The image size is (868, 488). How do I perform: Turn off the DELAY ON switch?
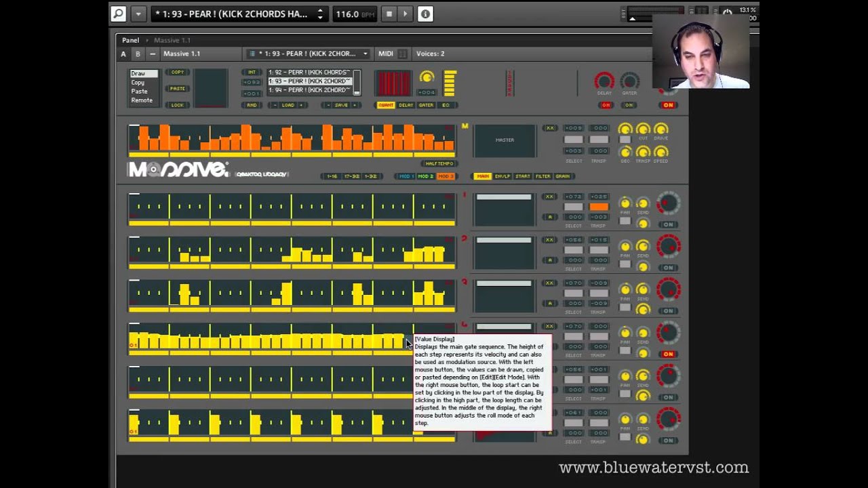click(x=605, y=105)
